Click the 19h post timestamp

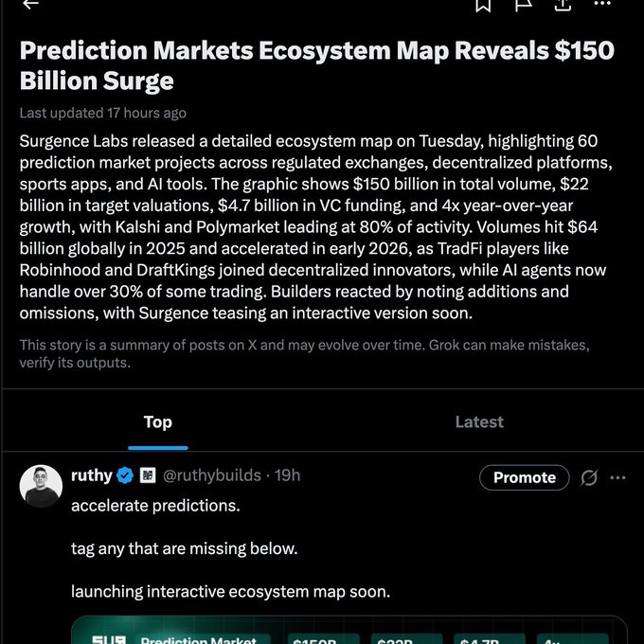click(x=288, y=475)
